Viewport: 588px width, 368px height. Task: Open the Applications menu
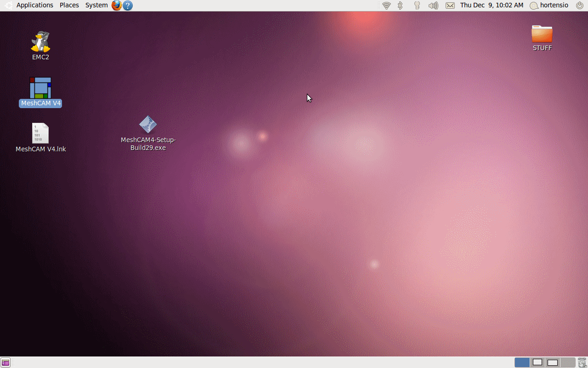coord(34,6)
